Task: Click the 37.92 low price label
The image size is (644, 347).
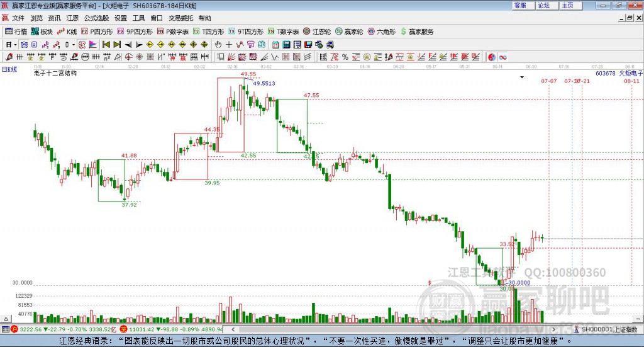Action: pos(129,204)
